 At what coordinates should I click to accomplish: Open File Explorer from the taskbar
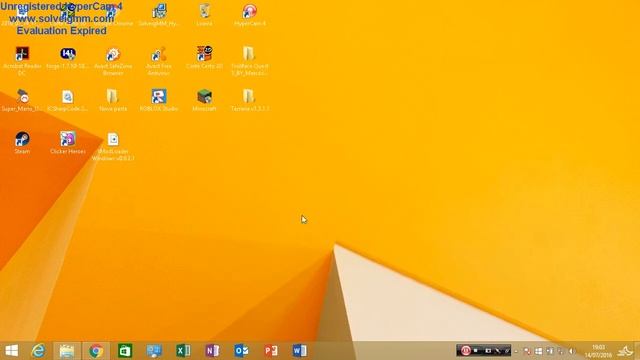coord(67,351)
